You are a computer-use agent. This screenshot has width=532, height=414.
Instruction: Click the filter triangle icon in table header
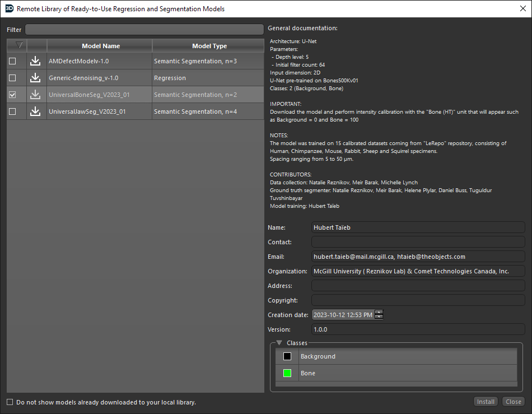click(19, 45)
